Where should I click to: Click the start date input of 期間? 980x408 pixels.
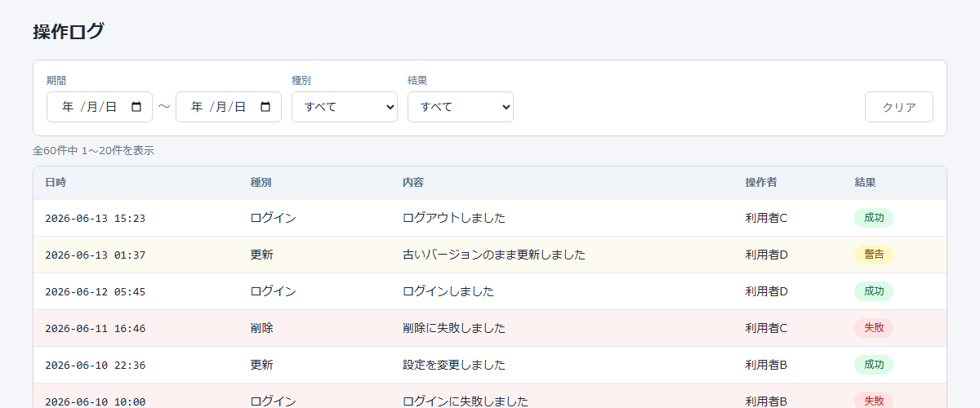100,107
